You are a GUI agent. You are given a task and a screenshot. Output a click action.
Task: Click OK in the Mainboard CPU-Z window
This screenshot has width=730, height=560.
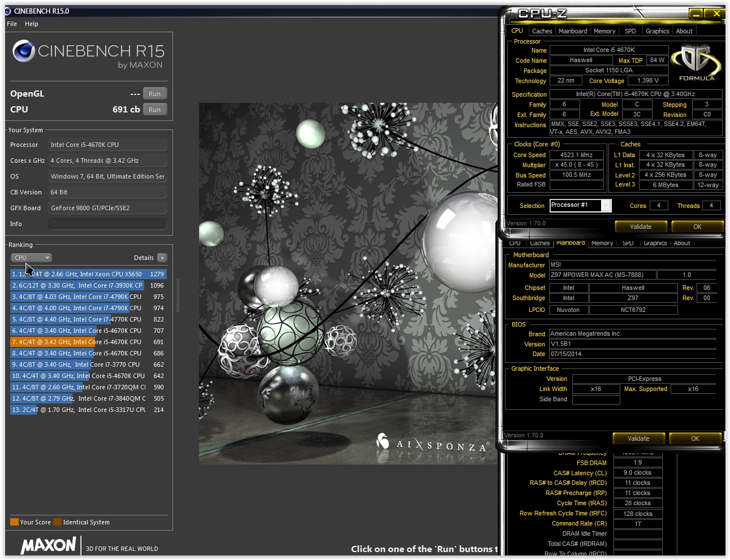click(695, 439)
